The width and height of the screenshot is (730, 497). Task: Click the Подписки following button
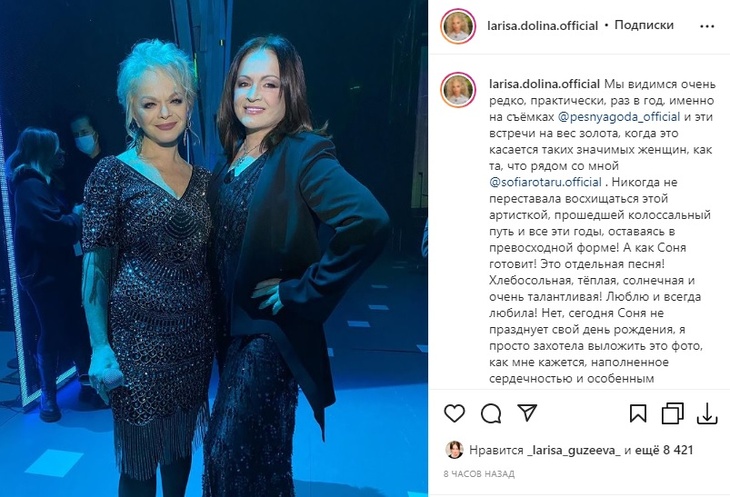(x=644, y=25)
